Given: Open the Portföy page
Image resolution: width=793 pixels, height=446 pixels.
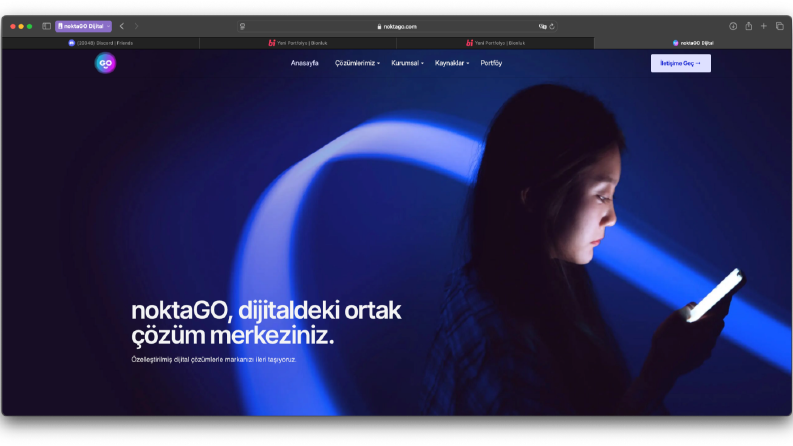Looking at the screenshot, I should tap(491, 63).
